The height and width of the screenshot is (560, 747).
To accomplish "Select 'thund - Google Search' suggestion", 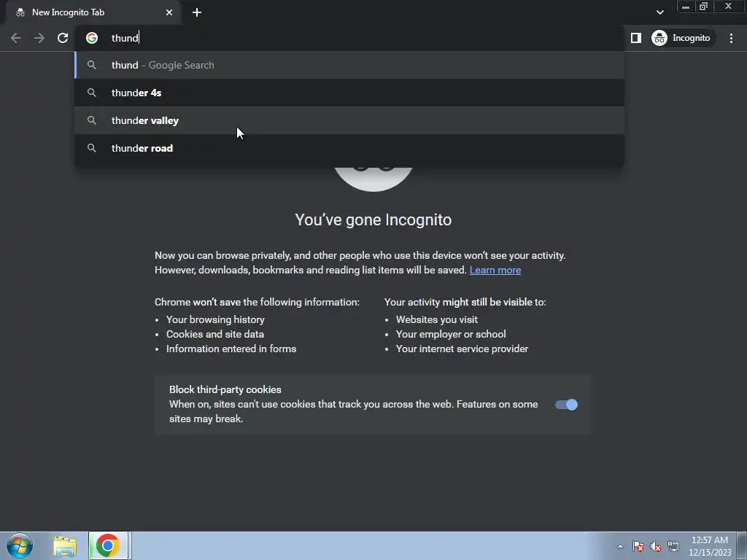I will point(349,65).
